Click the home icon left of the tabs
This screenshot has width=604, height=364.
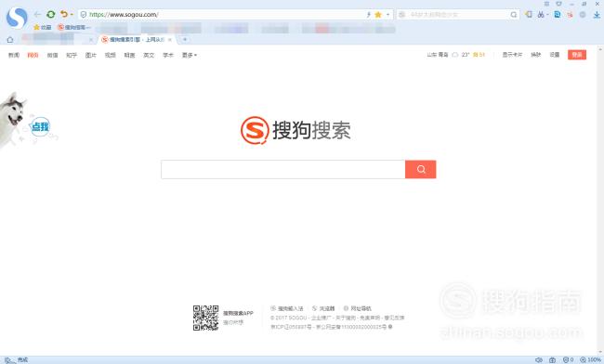pos(10,40)
